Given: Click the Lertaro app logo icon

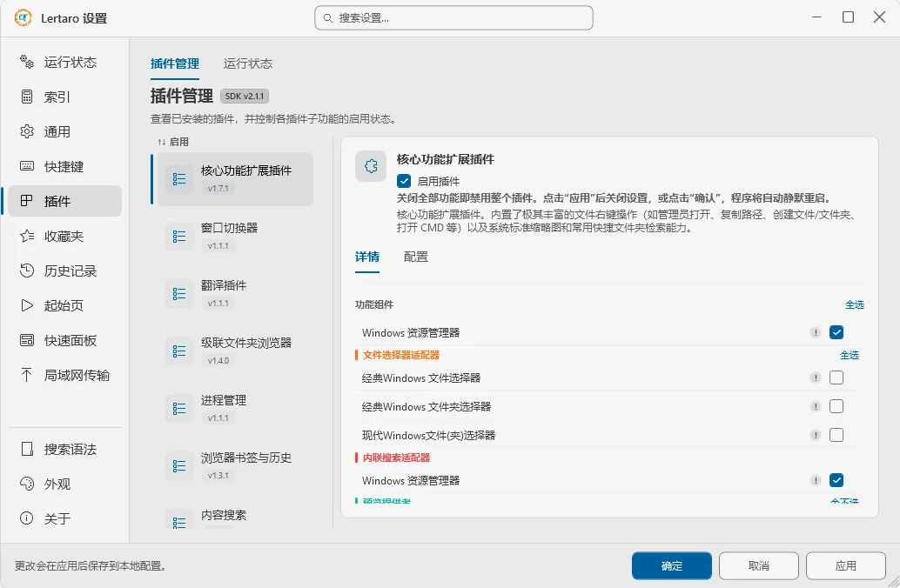Looking at the screenshot, I should pyautogui.click(x=23, y=18).
